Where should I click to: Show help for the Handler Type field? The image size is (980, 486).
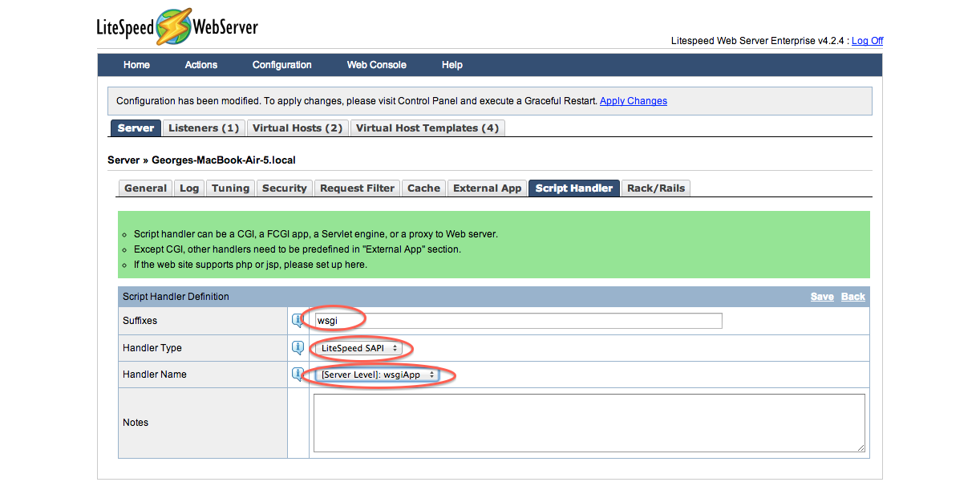(x=298, y=348)
